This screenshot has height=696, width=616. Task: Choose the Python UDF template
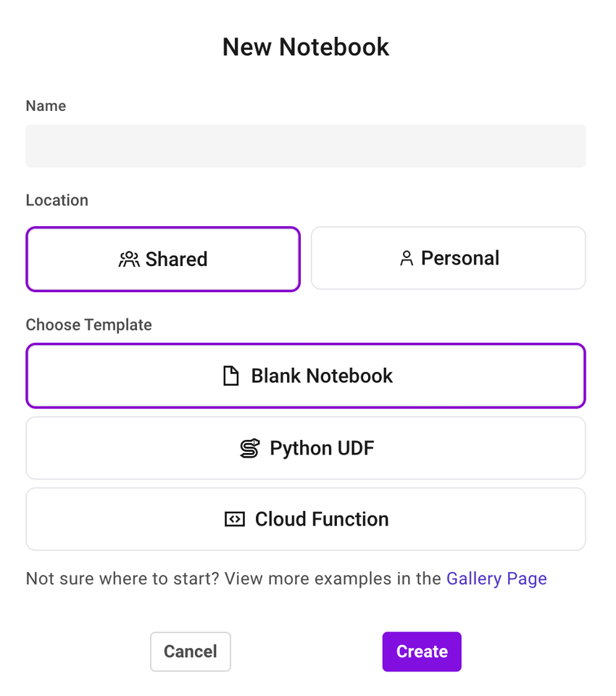305,447
